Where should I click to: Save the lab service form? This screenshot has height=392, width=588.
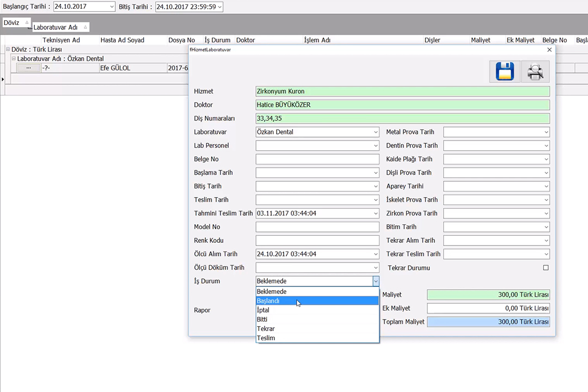point(505,71)
